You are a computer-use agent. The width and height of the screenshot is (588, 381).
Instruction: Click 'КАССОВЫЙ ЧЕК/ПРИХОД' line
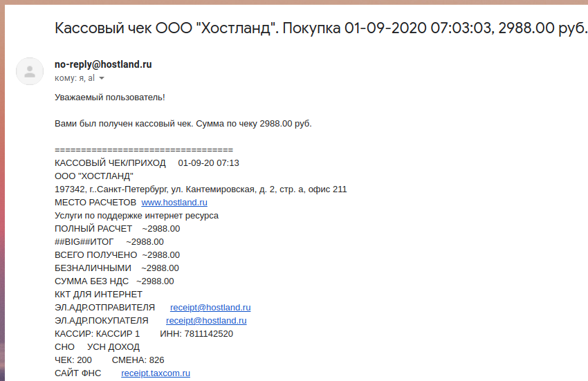pos(147,163)
